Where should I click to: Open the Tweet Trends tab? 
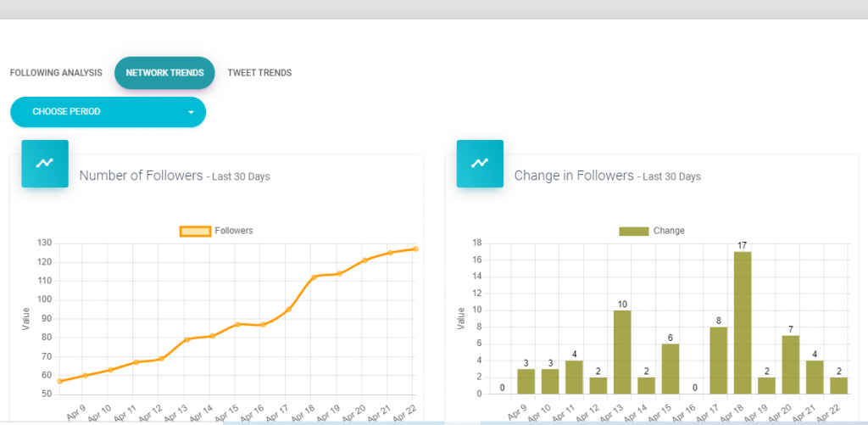pos(259,73)
